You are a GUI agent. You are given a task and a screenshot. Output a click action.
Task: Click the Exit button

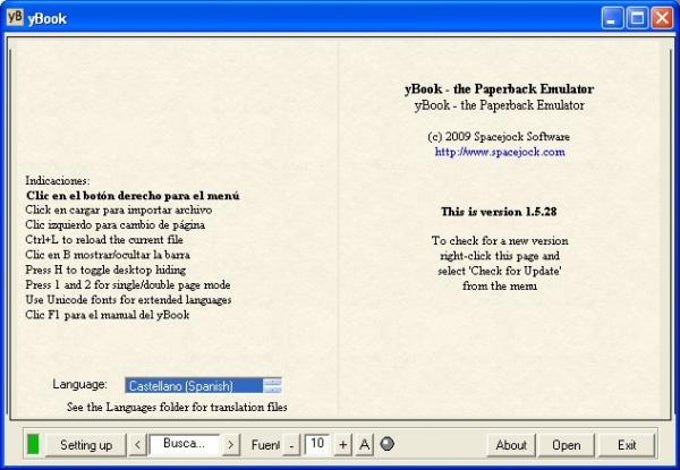click(x=627, y=445)
